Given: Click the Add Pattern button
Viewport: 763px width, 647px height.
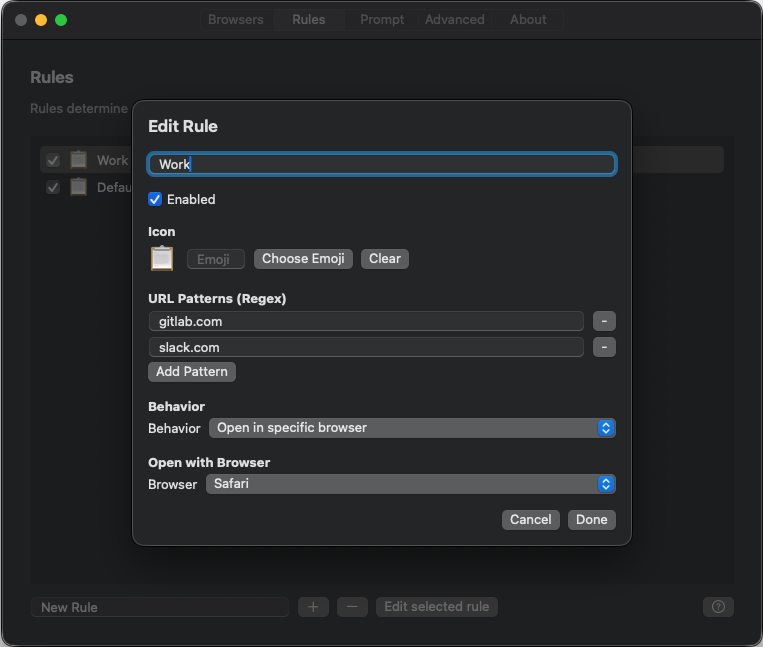Looking at the screenshot, I should coord(192,372).
